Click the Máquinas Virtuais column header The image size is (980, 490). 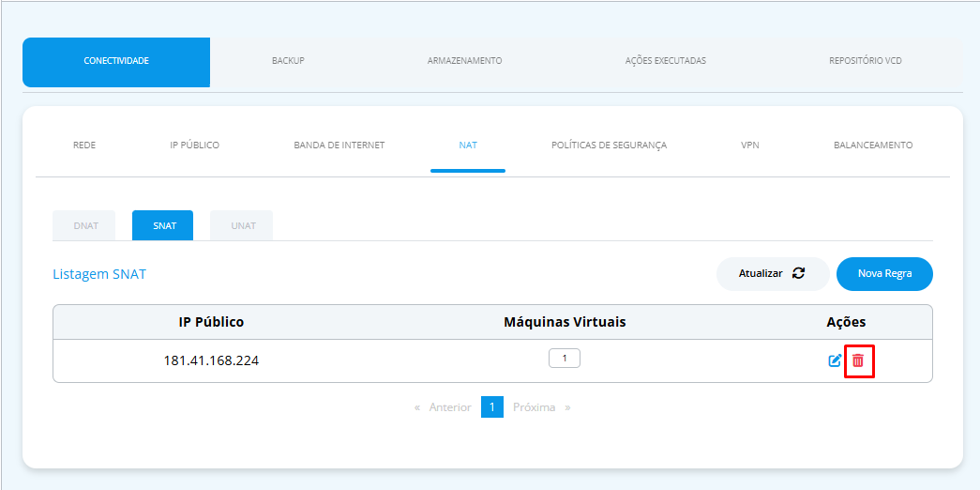click(565, 322)
